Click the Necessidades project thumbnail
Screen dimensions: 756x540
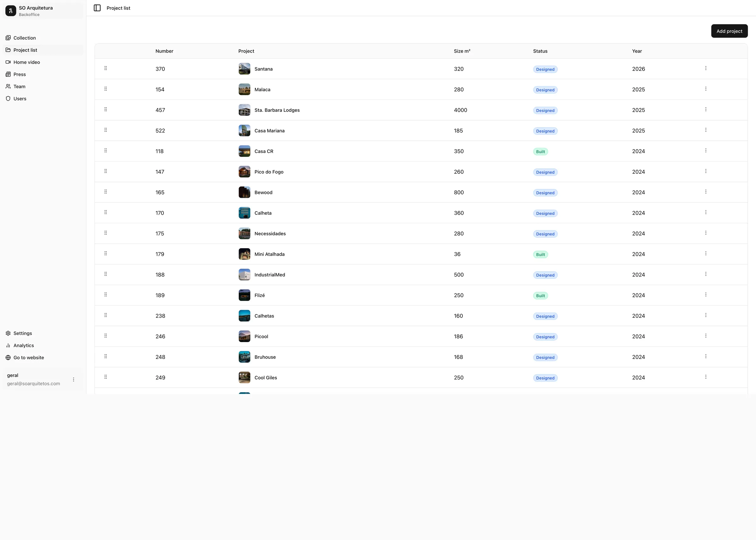244,233
